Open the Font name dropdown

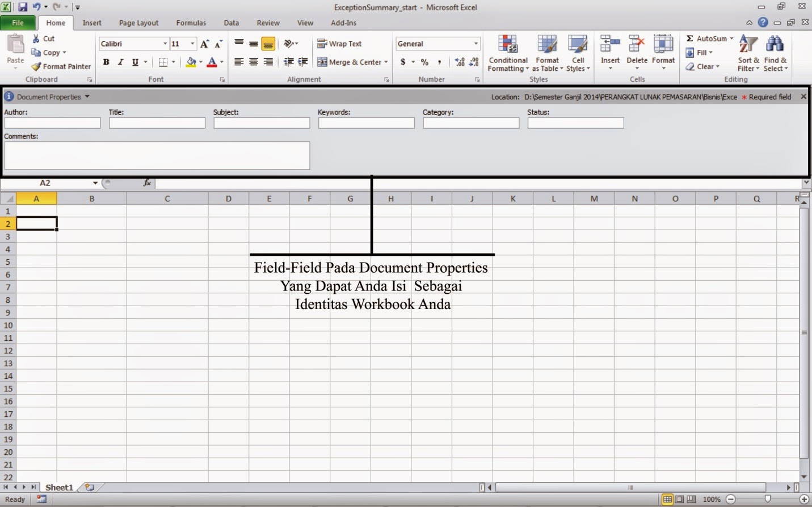click(165, 43)
